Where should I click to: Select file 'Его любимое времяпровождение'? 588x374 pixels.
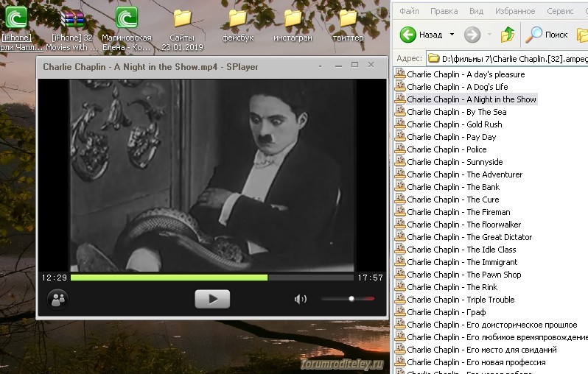point(497,337)
